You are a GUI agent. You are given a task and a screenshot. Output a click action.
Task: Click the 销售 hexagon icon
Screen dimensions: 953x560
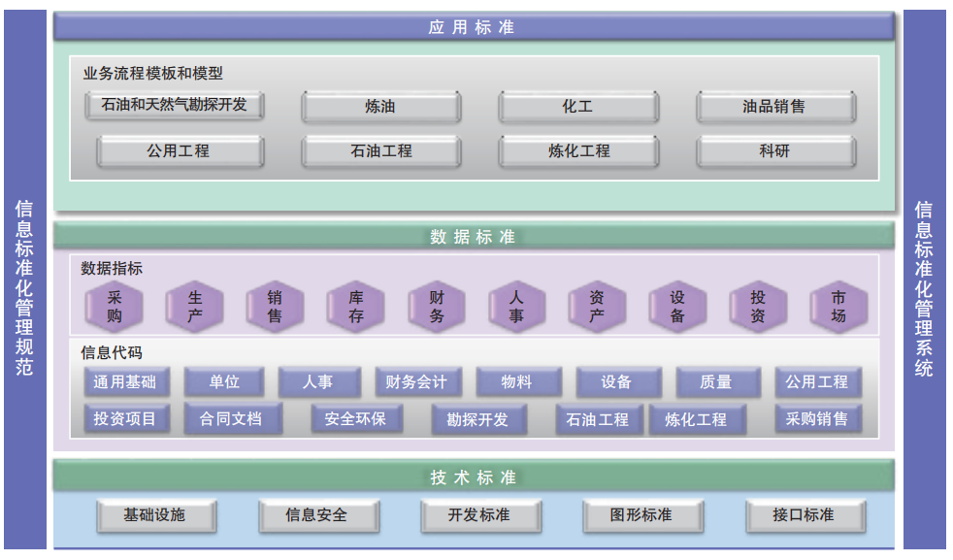(x=276, y=307)
